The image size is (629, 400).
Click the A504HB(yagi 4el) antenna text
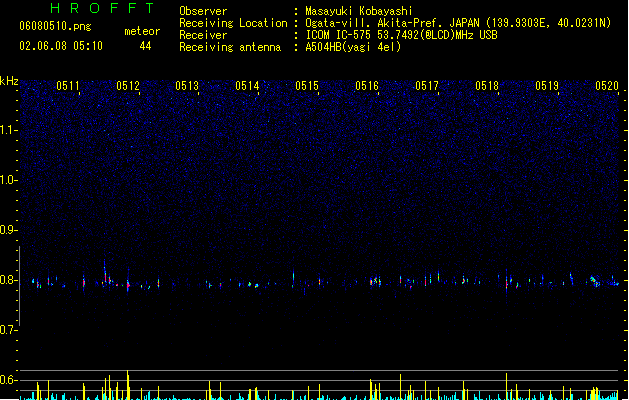coord(353,47)
